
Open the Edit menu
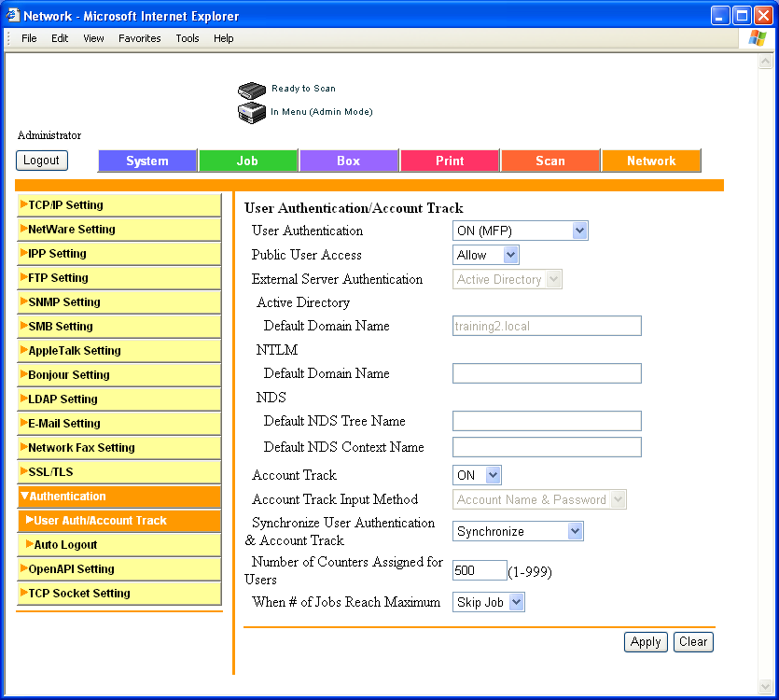[60, 38]
